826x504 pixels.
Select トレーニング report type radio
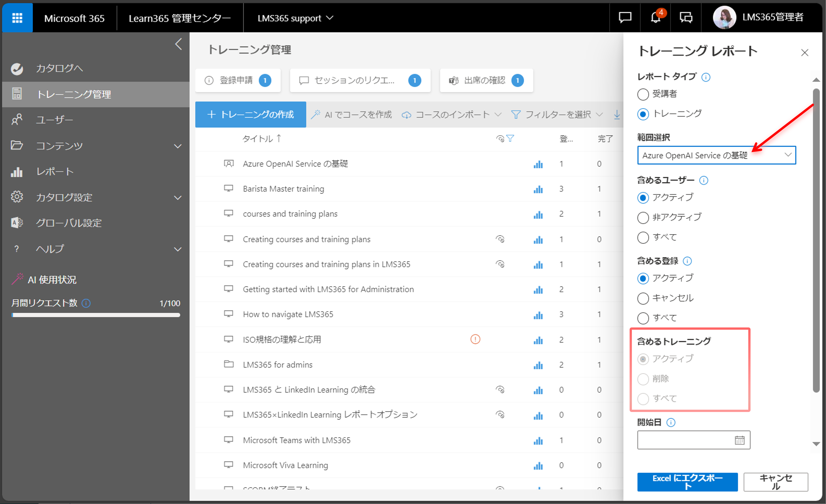pos(643,114)
